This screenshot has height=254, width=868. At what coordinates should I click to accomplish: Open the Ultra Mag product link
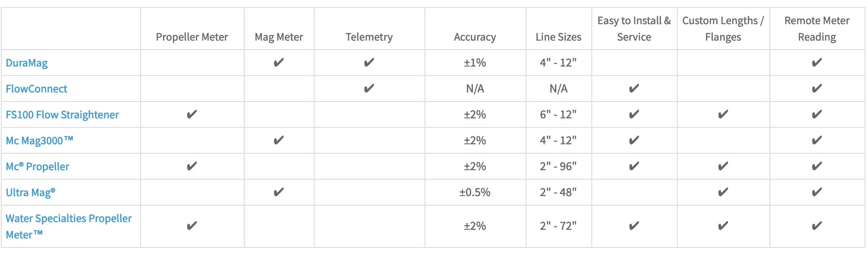point(31,193)
